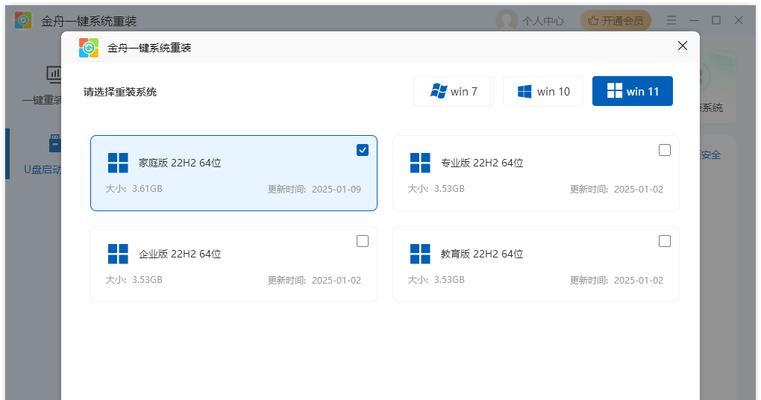Select the win 10 tab

click(x=543, y=91)
